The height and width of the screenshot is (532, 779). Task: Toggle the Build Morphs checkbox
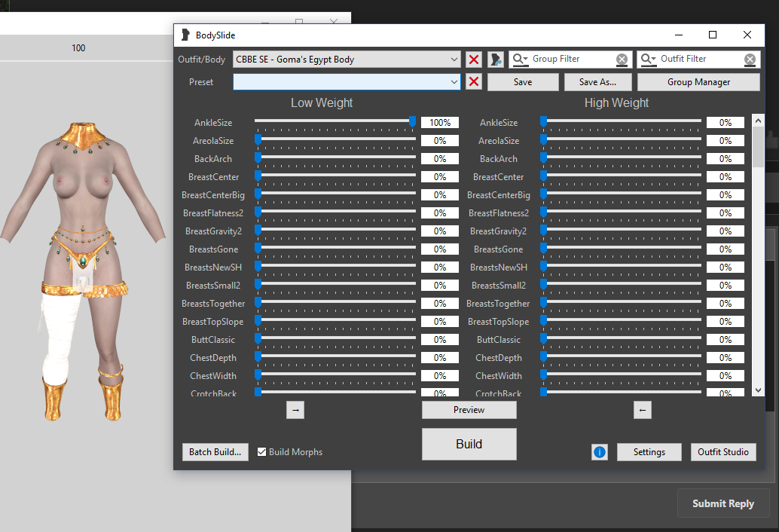click(262, 452)
